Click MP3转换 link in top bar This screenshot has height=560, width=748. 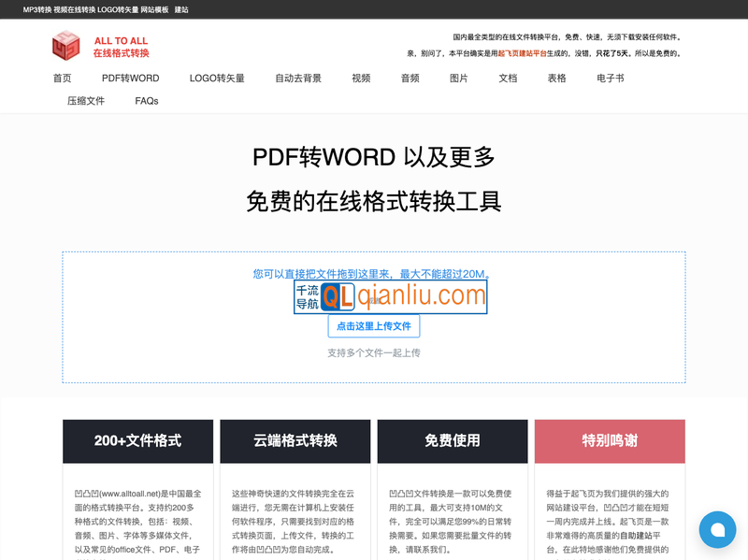coord(37,9)
